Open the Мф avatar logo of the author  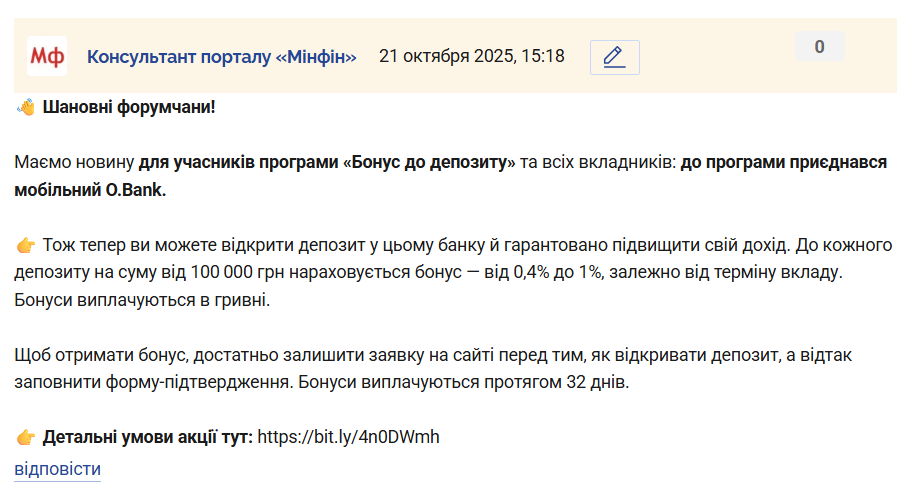point(47,56)
